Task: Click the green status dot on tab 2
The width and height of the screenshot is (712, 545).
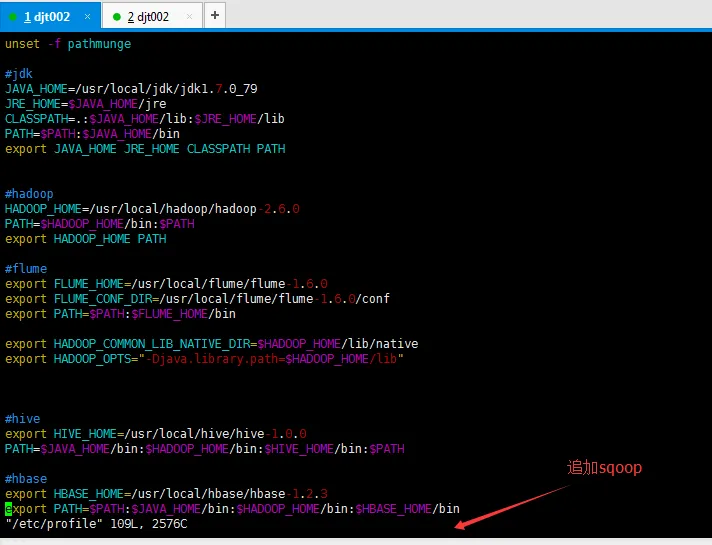Action: point(117,17)
